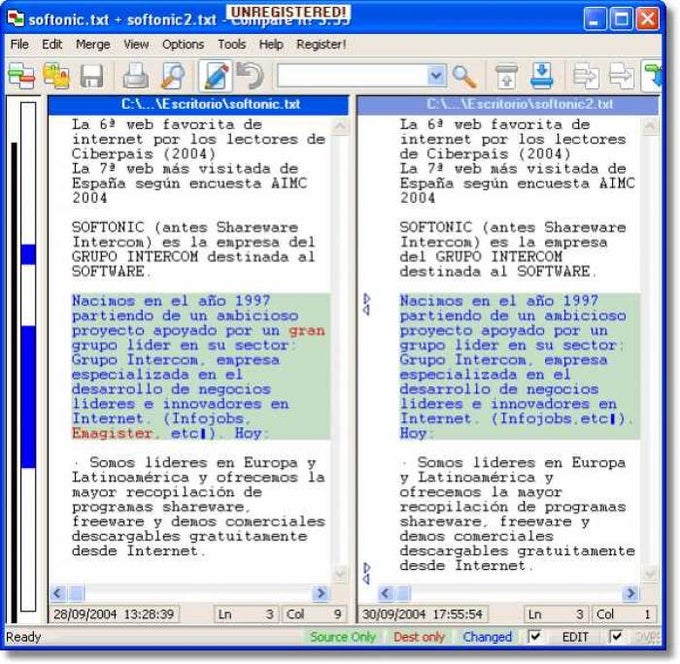680x664 pixels.
Task: Click the save floppy disk icon
Action: 92,76
